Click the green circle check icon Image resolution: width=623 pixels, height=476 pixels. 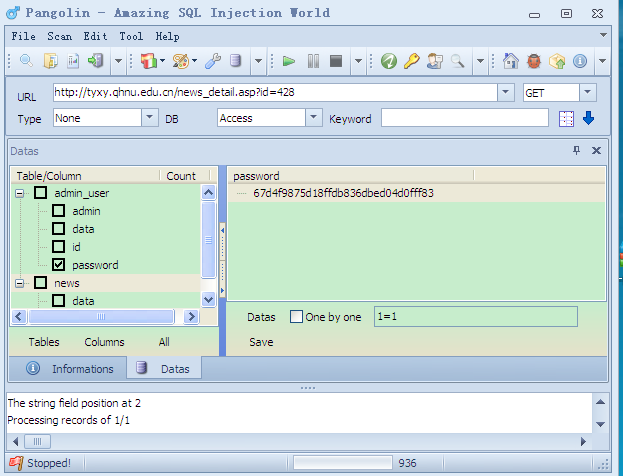coord(389,61)
